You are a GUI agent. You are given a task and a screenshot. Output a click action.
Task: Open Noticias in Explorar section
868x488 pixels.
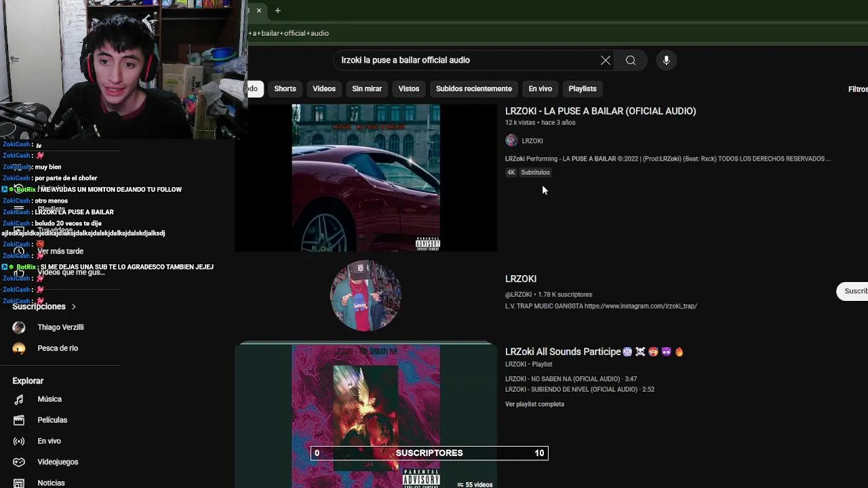coord(51,483)
